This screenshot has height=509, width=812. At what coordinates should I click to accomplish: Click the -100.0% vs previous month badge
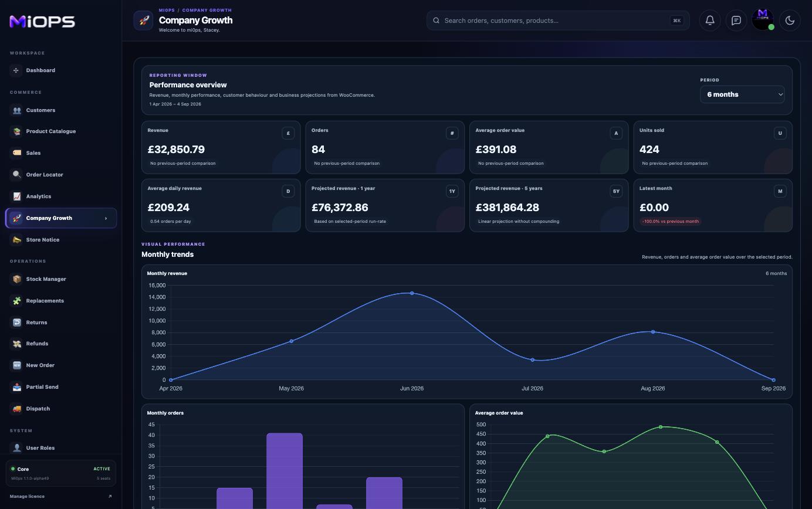click(671, 222)
